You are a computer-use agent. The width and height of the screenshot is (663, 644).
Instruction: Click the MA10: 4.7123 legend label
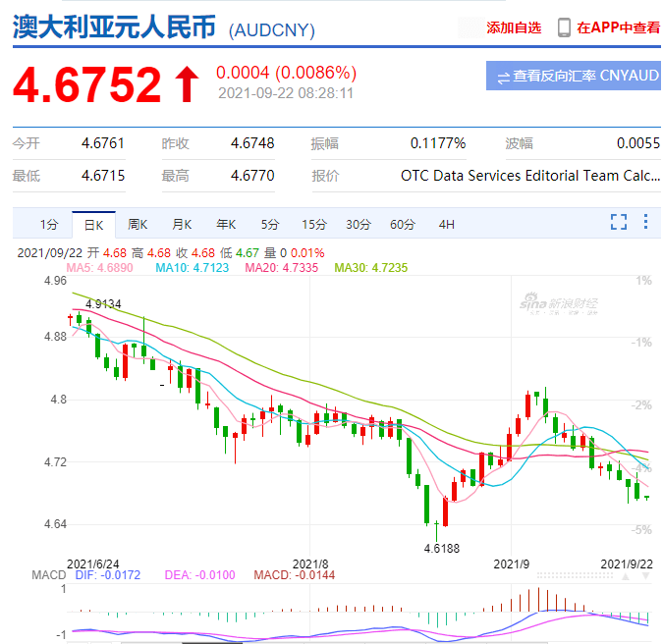point(193,267)
